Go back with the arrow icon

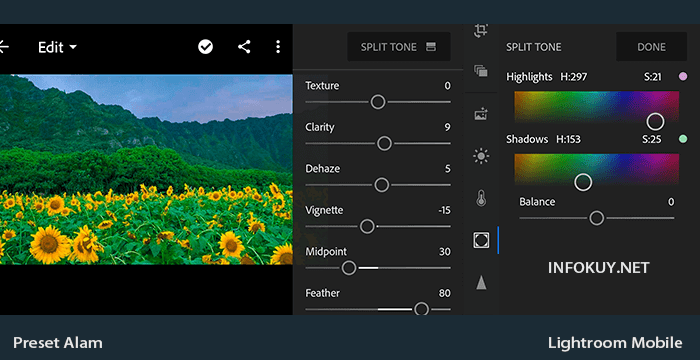pos(4,47)
